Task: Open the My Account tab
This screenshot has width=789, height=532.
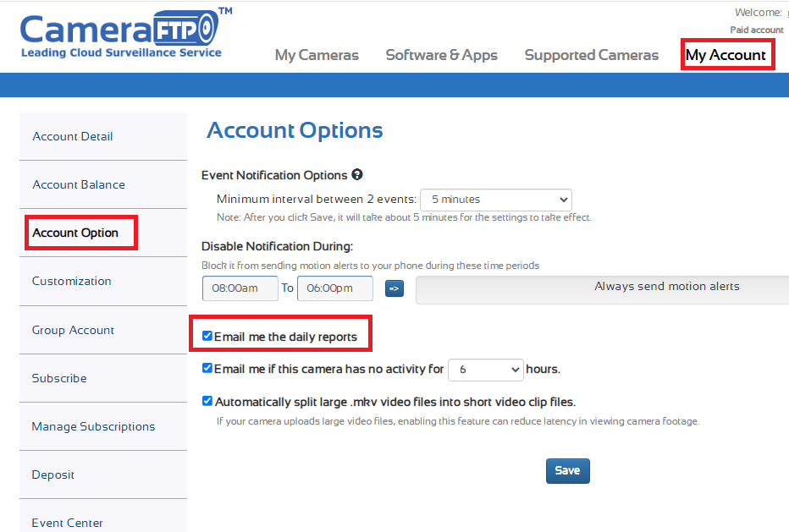Action: (726, 55)
